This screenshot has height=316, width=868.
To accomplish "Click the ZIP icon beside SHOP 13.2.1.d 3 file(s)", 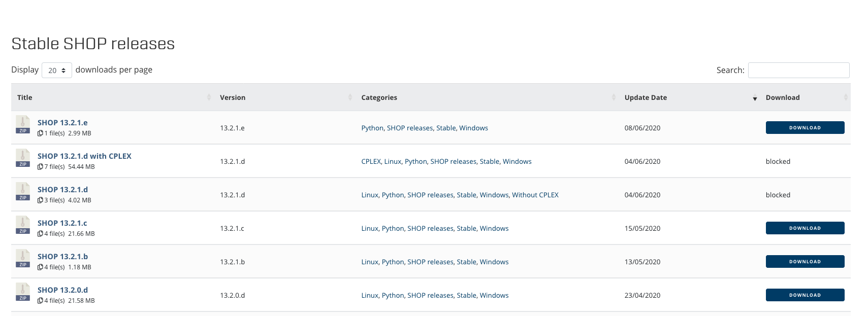I will click(23, 192).
